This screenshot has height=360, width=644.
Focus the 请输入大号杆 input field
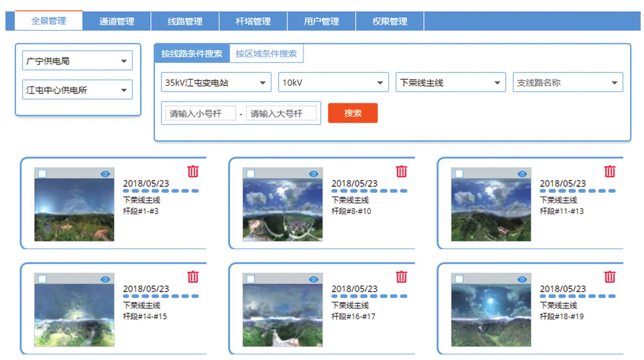[x=281, y=113]
